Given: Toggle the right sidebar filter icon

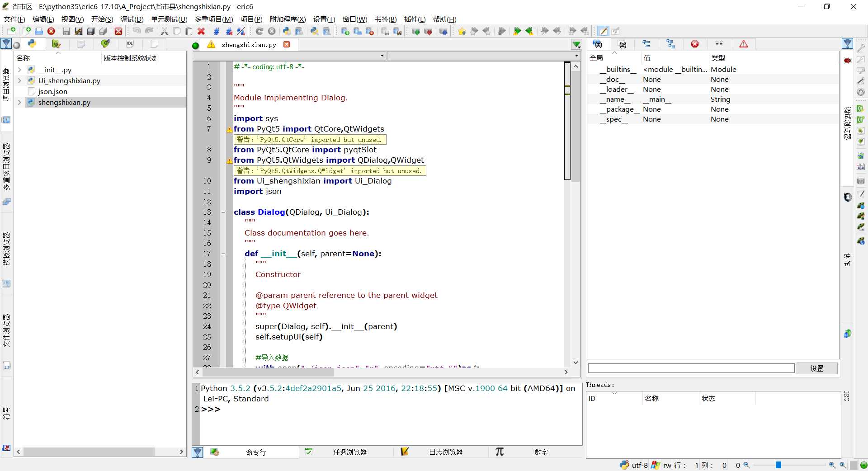Looking at the screenshot, I should pos(847,43).
